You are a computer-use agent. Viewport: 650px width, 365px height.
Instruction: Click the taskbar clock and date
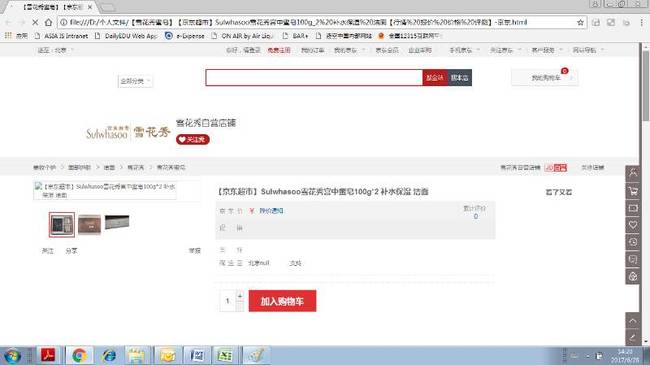click(x=624, y=356)
